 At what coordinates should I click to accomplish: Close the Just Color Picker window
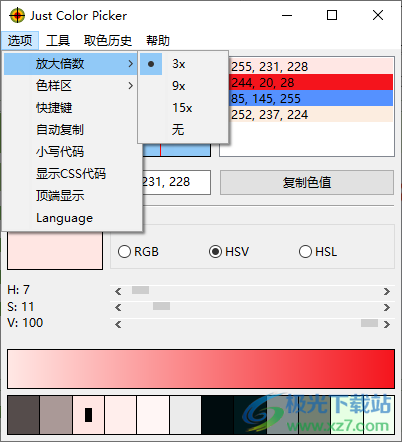pyautogui.click(x=378, y=15)
